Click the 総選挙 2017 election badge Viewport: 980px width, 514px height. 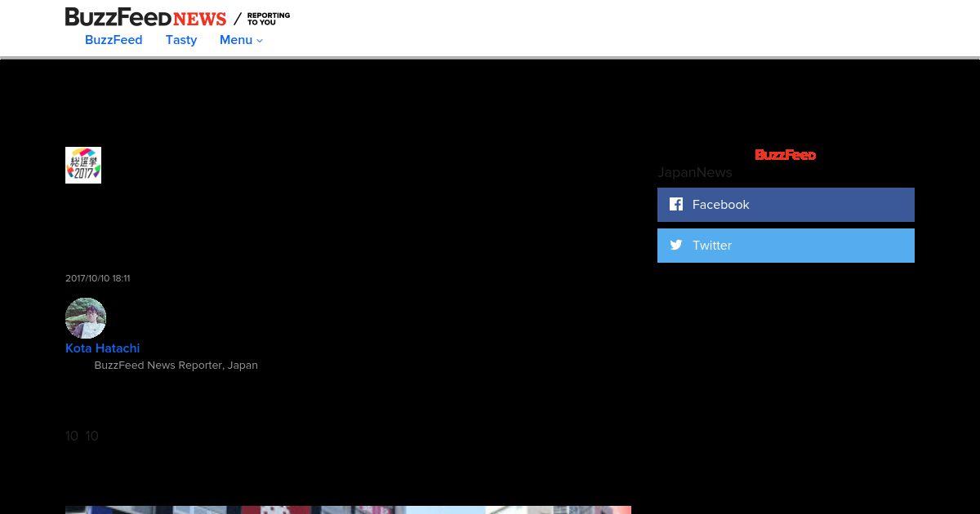[x=83, y=165]
